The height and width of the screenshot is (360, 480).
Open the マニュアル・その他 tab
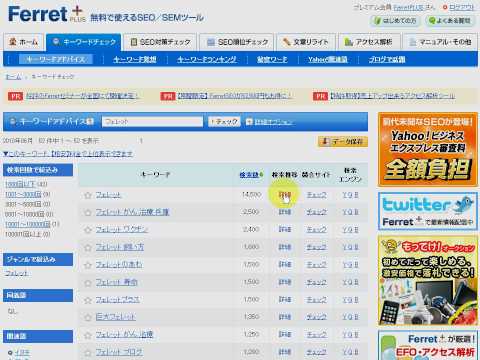(x=440, y=42)
